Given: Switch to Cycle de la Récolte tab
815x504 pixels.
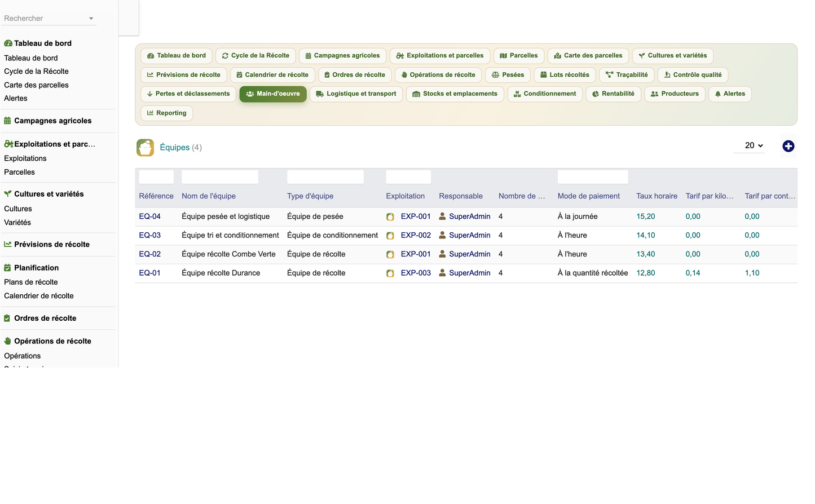Looking at the screenshot, I should click(x=255, y=56).
